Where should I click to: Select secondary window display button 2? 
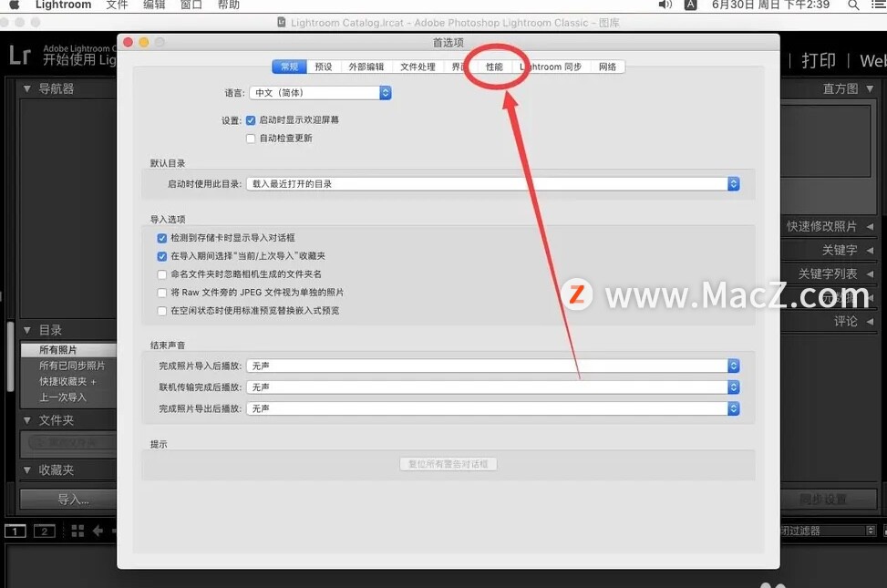44,531
